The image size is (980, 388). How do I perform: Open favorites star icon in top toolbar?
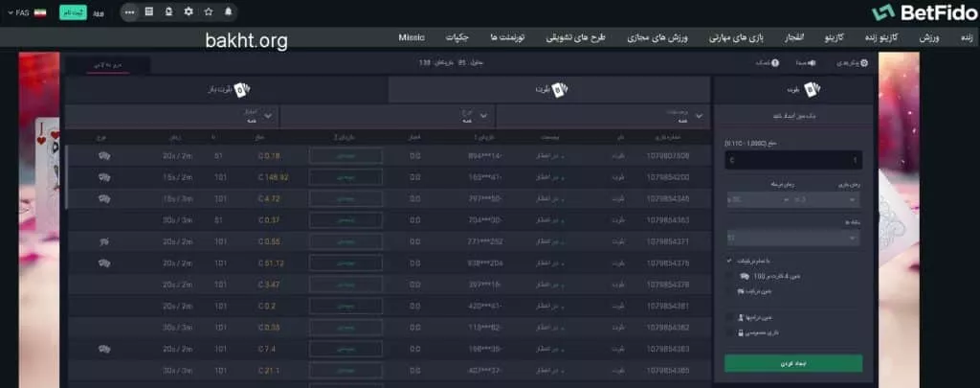click(x=208, y=12)
